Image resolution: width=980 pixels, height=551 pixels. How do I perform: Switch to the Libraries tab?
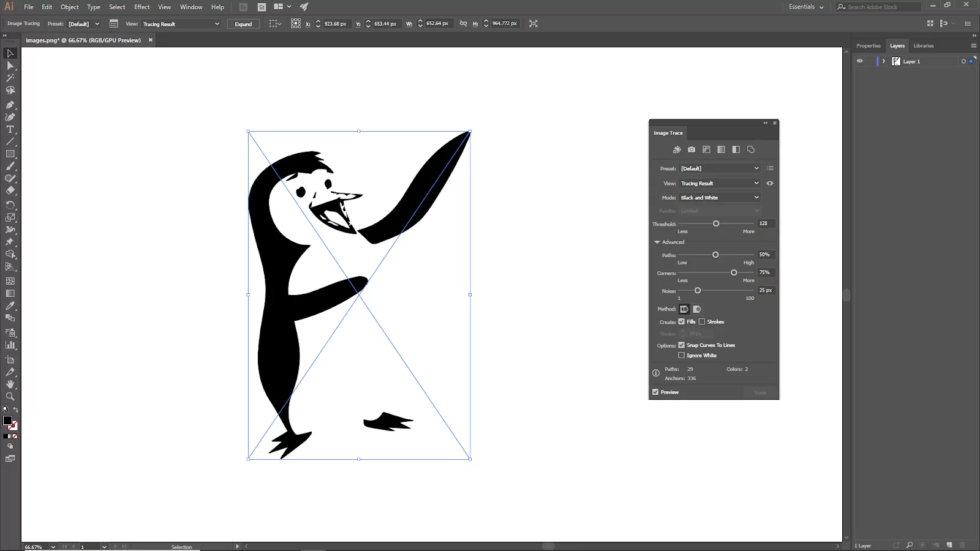coord(924,46)
